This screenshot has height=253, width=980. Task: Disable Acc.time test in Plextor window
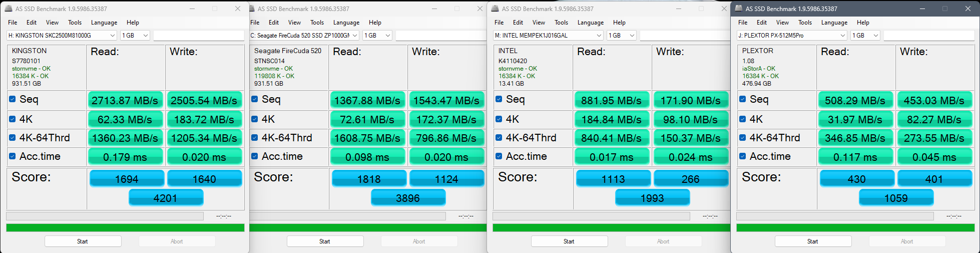(743, 156)
